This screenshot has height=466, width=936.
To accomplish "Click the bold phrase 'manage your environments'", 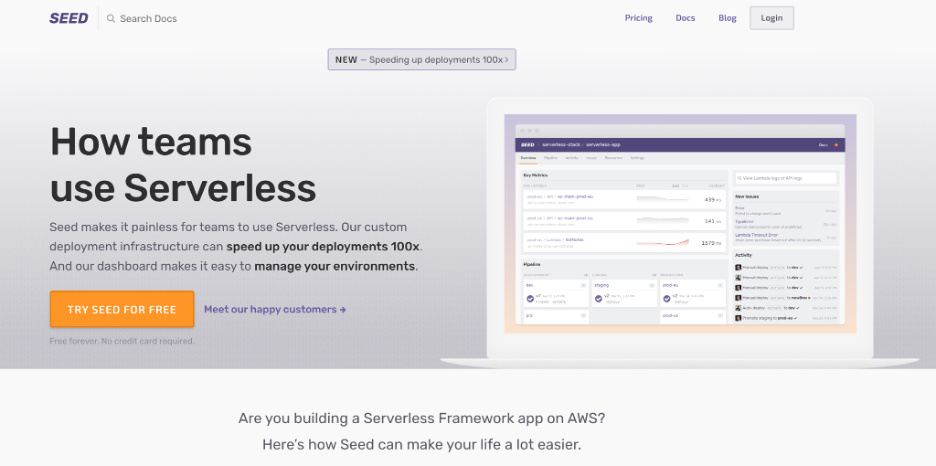I will [x=334, y=266].
